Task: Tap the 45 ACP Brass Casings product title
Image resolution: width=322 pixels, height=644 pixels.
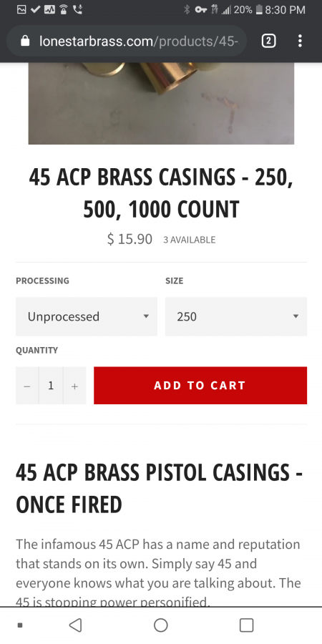Action: 161,193
